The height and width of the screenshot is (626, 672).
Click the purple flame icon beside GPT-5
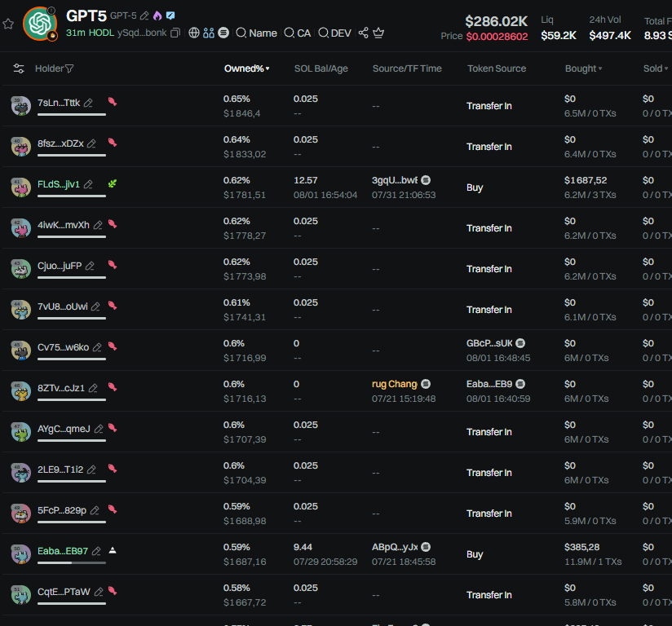[x=157, y=15]
